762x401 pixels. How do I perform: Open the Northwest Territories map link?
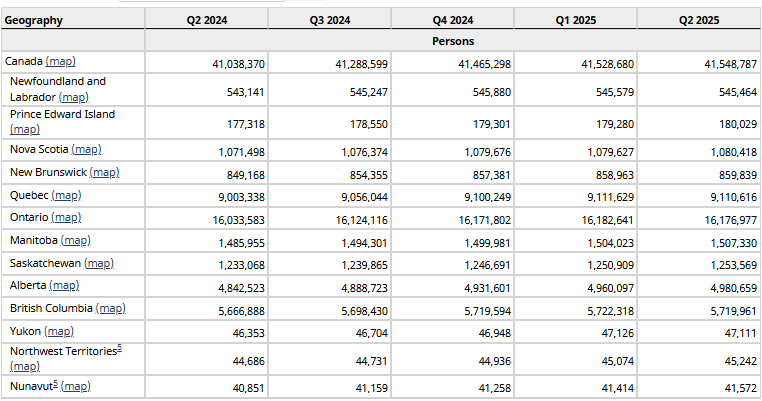coord(25,366)
